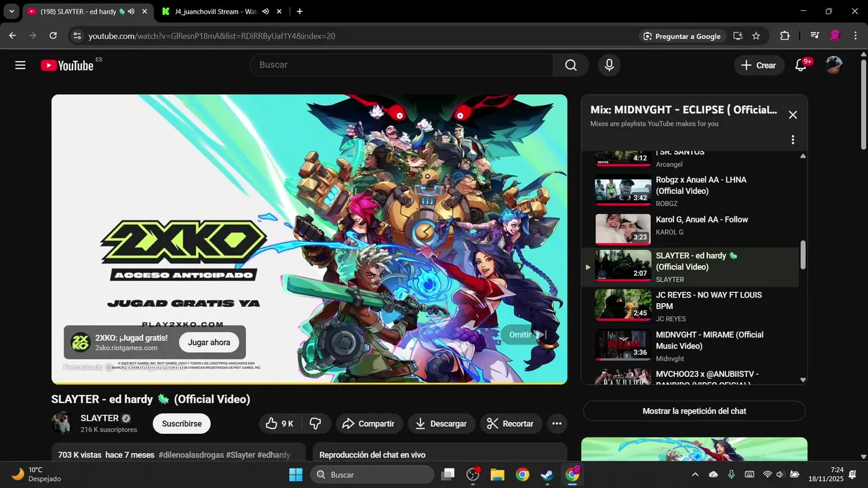Click the #dilenoalasdrogas hashtag
Viewport: 868px width, 488px height.
click(191, 455)
